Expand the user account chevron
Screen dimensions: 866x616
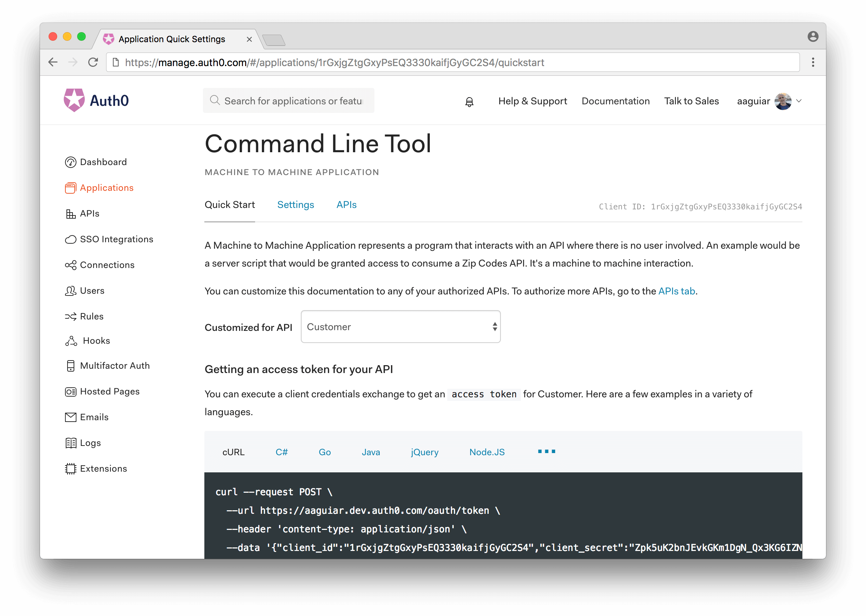[799, 101]
